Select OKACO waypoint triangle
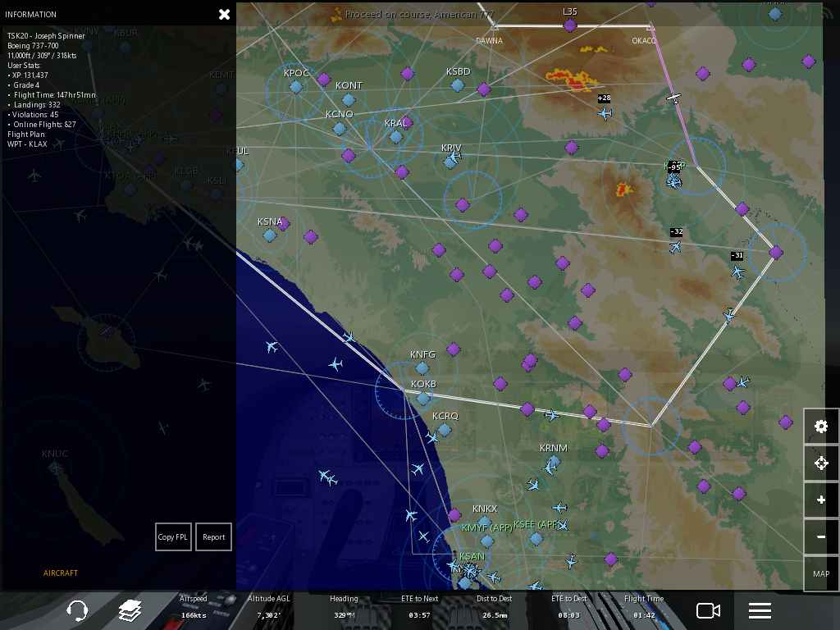The height and width of the screenshot is (630, 840). [650, 26]
